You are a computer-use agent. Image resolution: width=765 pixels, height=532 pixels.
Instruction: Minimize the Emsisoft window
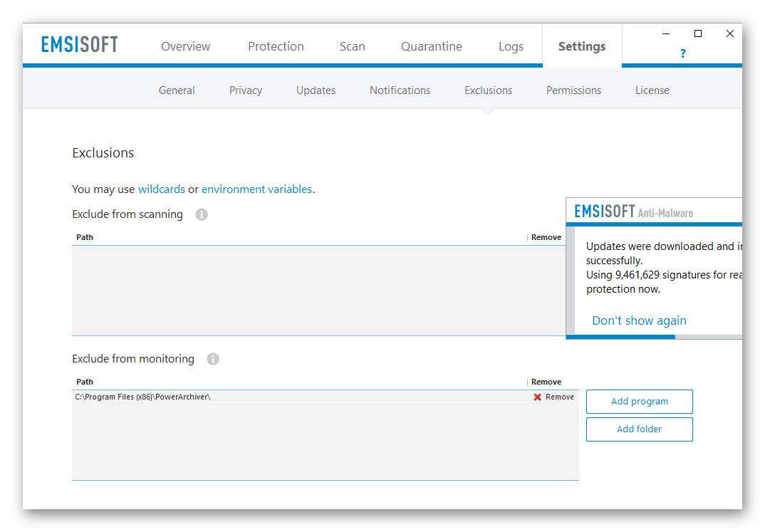665,33
